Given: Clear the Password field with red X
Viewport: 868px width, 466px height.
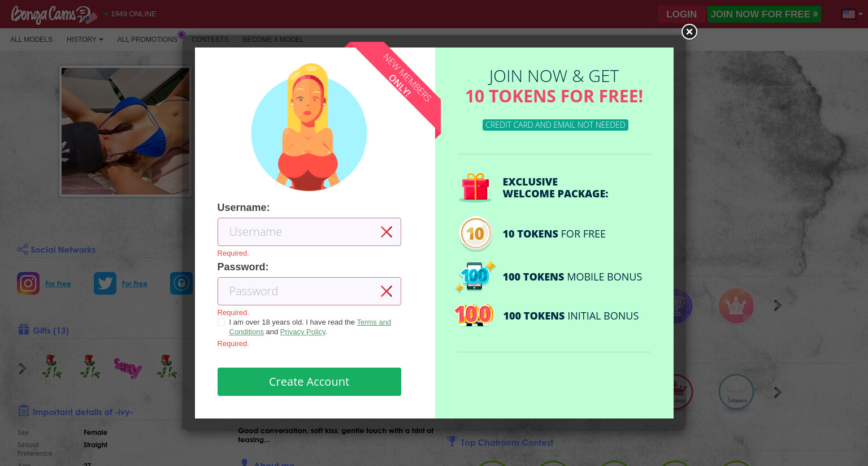Looking at the screenshot, I should point(387,291).
